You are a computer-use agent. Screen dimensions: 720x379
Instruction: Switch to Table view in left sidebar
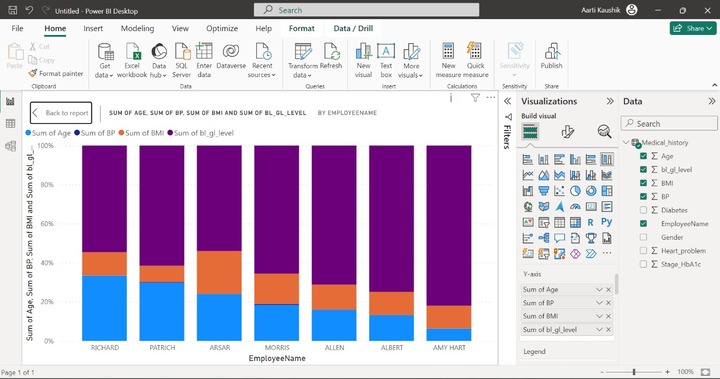(10, 123)
